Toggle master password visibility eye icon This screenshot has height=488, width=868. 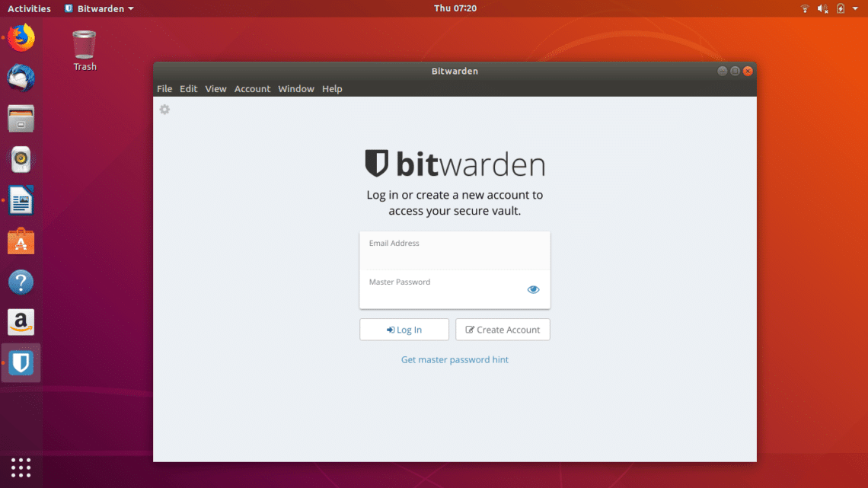pyautogui.click(x=533, y=289)
